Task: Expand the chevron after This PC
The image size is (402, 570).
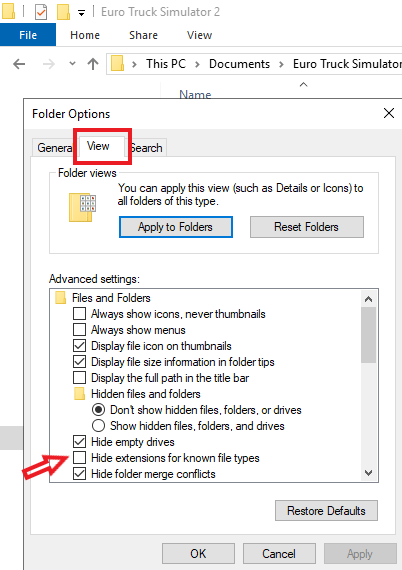Action: point(197,64)
